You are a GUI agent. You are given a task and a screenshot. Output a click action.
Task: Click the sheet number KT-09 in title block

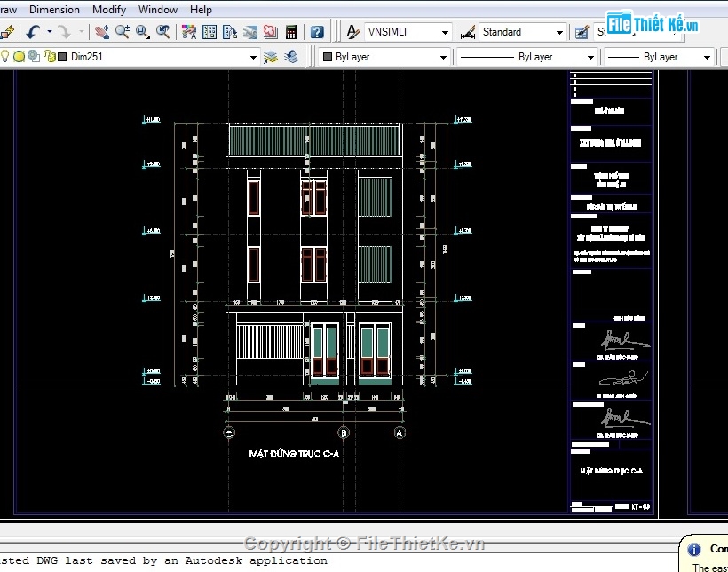(640, 507)
